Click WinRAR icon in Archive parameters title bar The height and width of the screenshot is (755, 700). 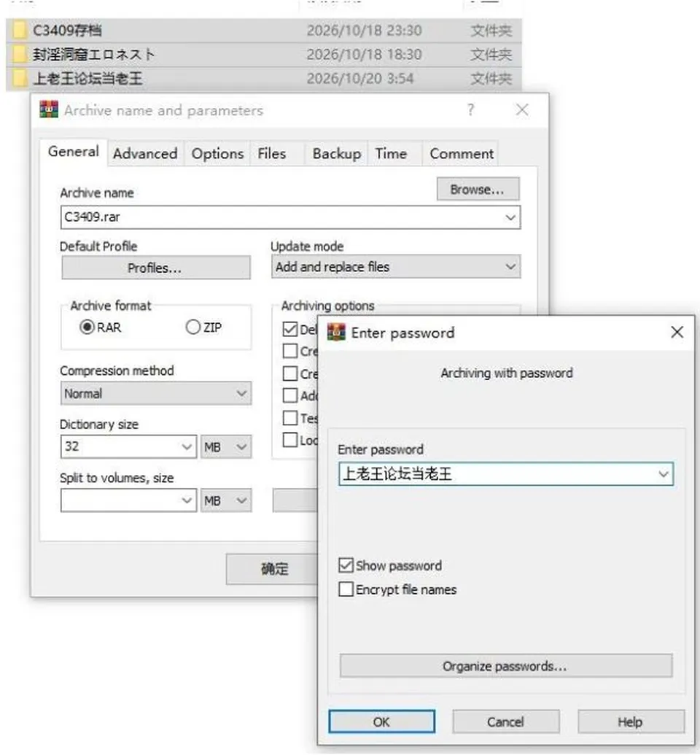pos(49,109)
